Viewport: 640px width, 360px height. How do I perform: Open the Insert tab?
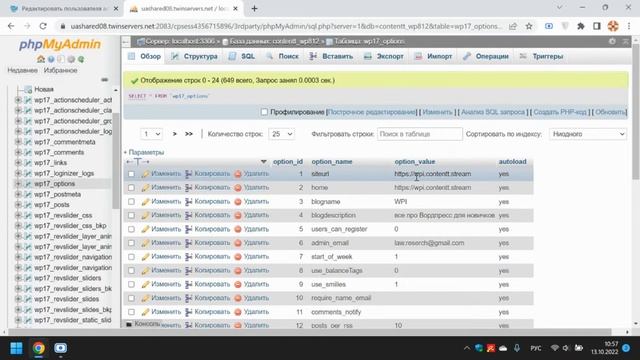tap(331, 56)
